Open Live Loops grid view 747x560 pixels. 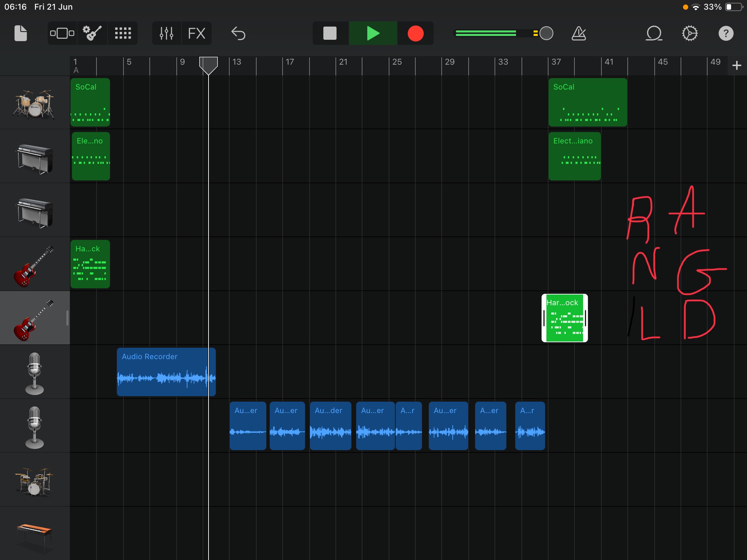tap(123, 34)
